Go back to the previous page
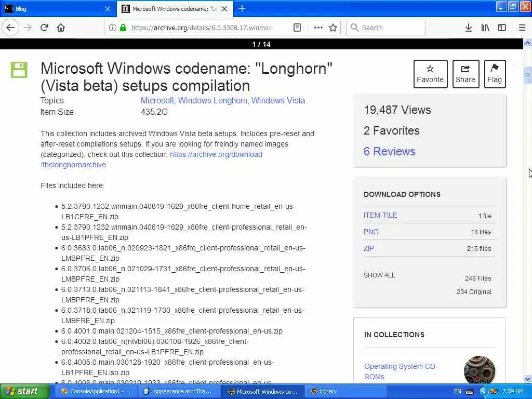The height and width of the screenshot is (399, 532). pyautogui.click(x=10, y=28)
